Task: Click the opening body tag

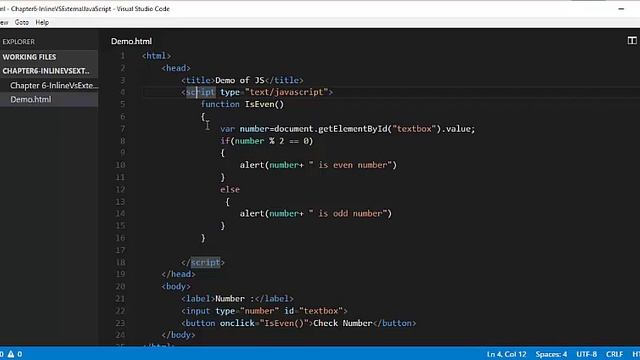Action: [x=176, y=287]
